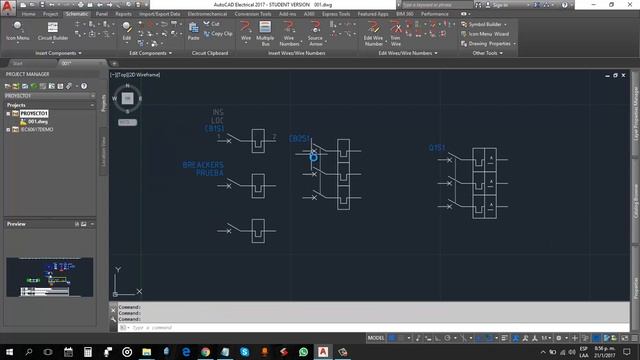The width and height of the screenshot is (640, 360).
Task: Open the Symbol Builder
Action: click(482, 24)
